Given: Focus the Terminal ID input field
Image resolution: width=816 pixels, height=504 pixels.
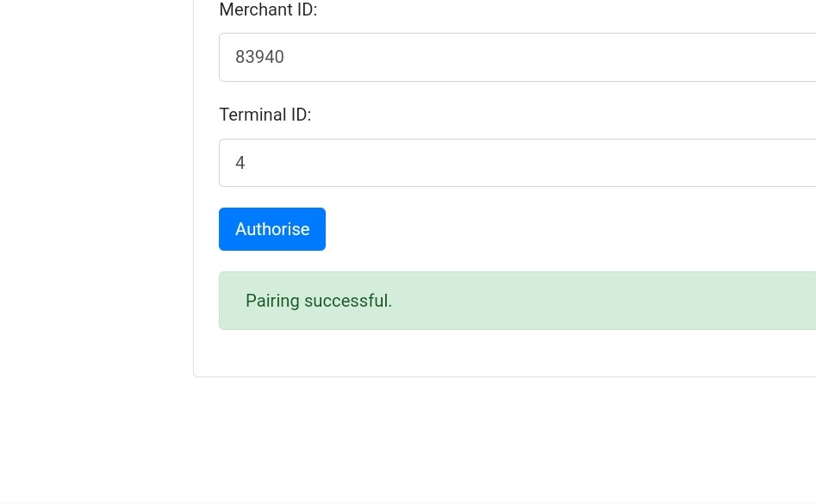Looking at the screenshot, I should coord(517,163).
